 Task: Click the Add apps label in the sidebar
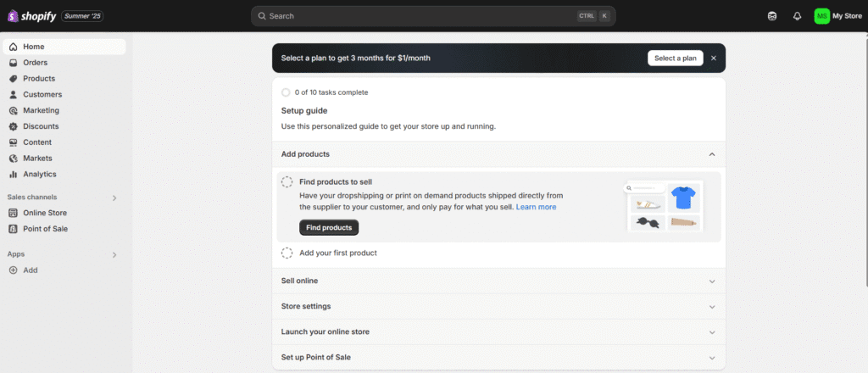coord(31,270)
